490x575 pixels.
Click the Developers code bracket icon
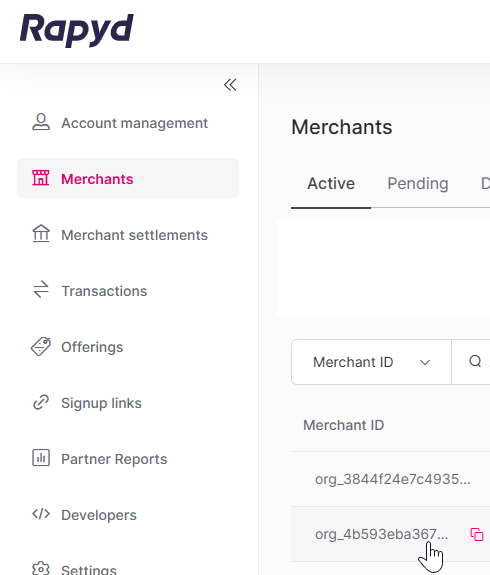click(41, 514)
